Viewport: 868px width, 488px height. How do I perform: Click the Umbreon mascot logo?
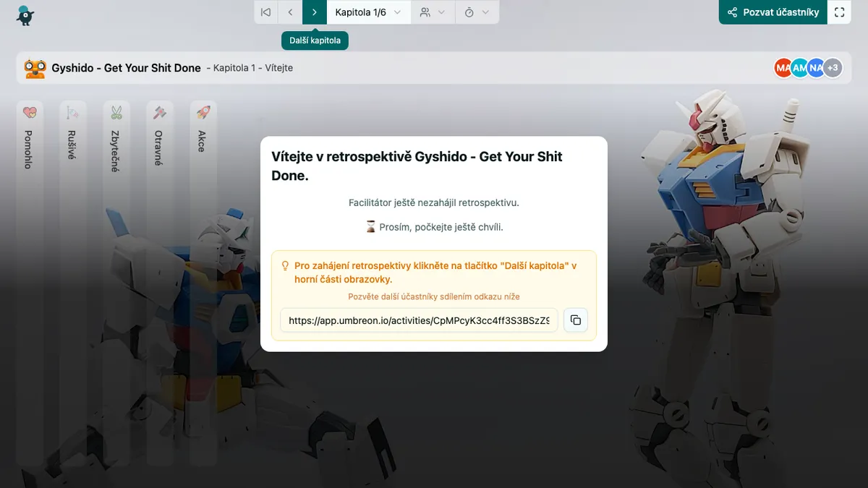click(x=25, y=14)
